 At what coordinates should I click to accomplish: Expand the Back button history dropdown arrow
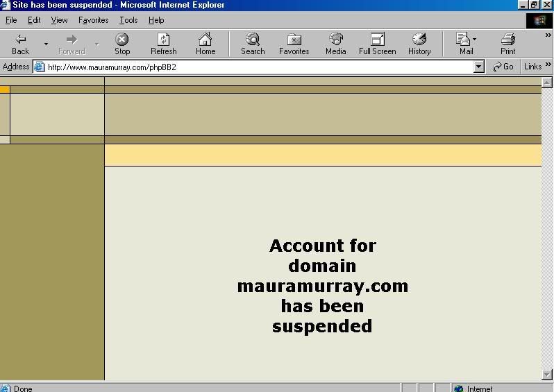(46, 44)
